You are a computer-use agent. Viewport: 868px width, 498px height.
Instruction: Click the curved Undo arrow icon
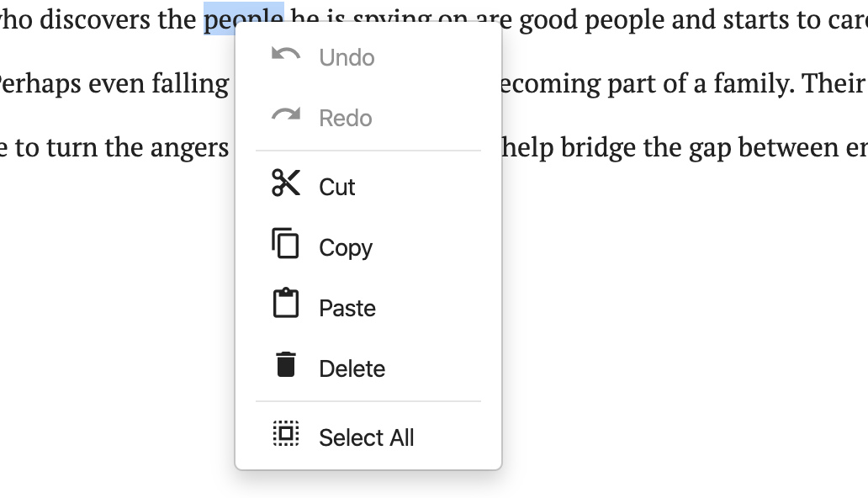pyautogui.click(x=286, y=55)
